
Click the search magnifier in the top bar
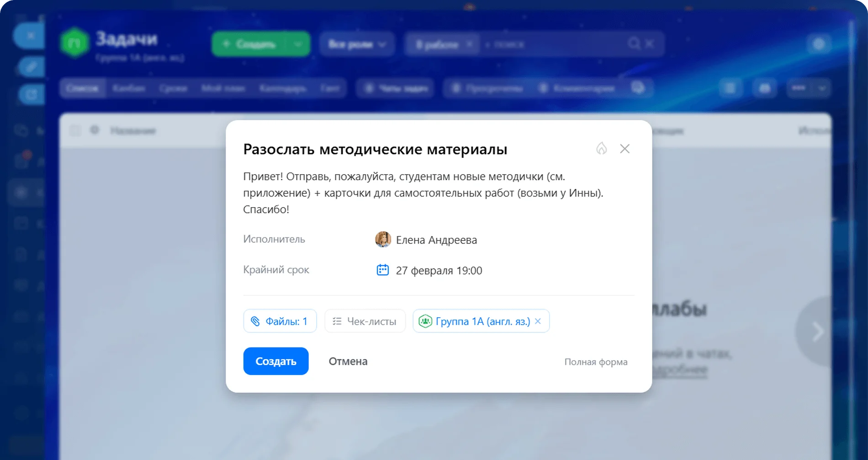[634, 44]
